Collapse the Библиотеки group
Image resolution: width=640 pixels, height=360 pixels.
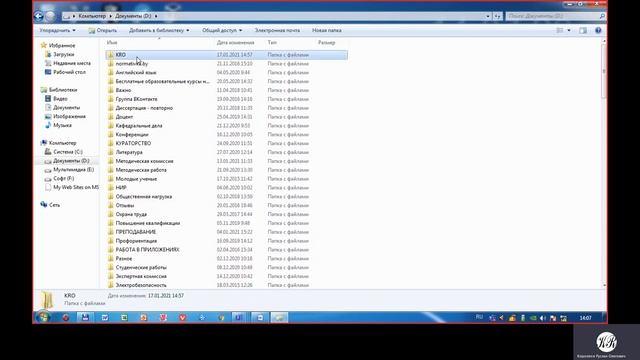click(x=63, y=90)
